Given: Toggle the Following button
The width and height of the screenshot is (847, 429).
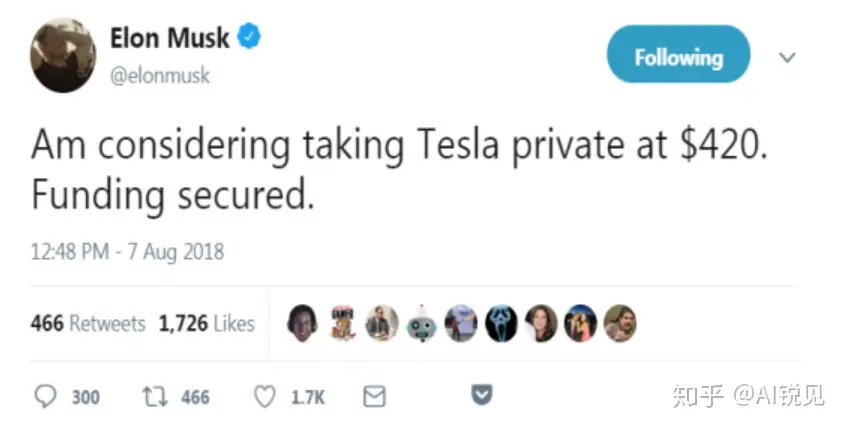Looking at the screenshot, I should coord(678,56).
